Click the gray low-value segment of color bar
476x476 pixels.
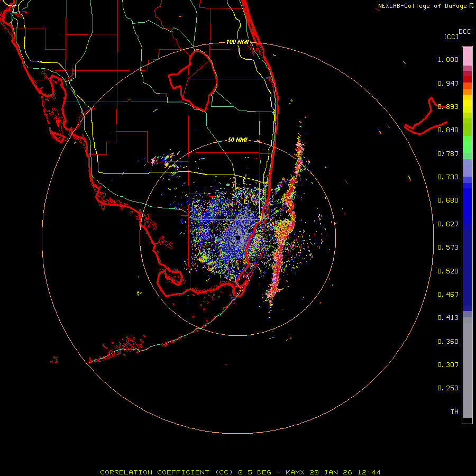coord(467,368)
